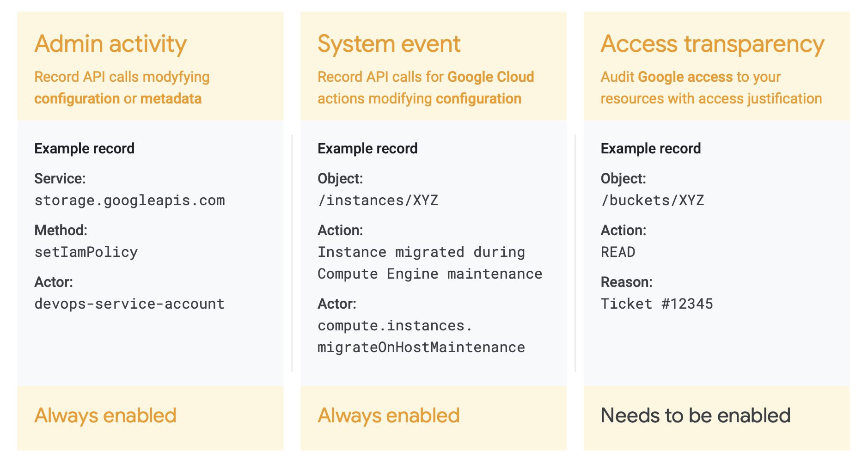Click the /buckets/XYZ object value
The image size is (868, 463).
(x=653, y=201)
